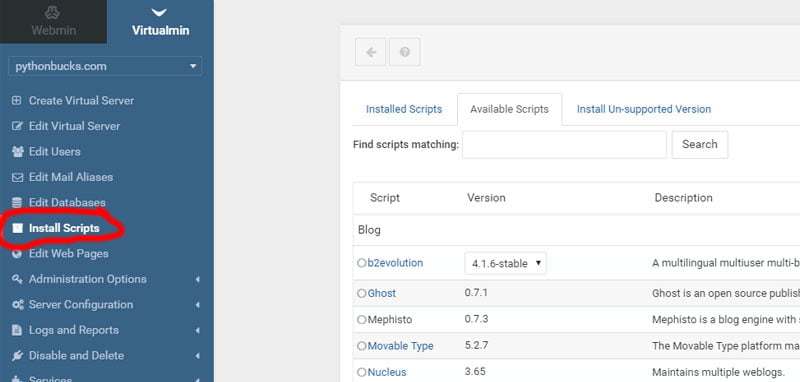Expand Disable and Delete arrow

(x=197, y=356)
